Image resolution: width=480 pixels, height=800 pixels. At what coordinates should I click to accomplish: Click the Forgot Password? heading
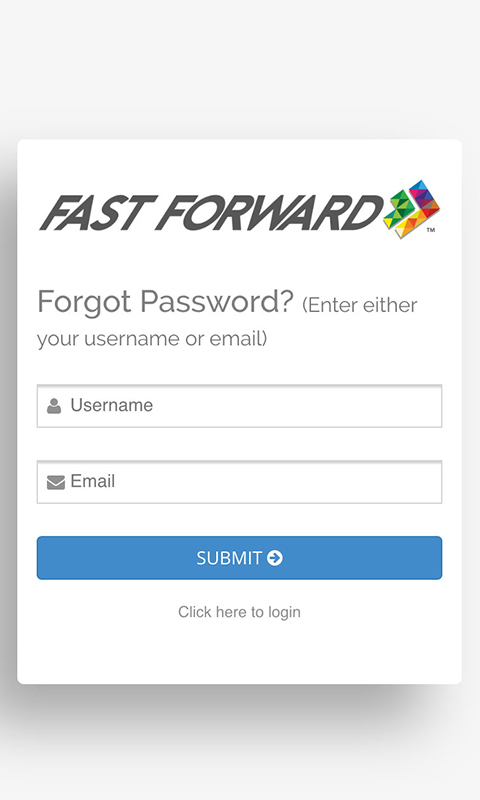pos(165,301)
